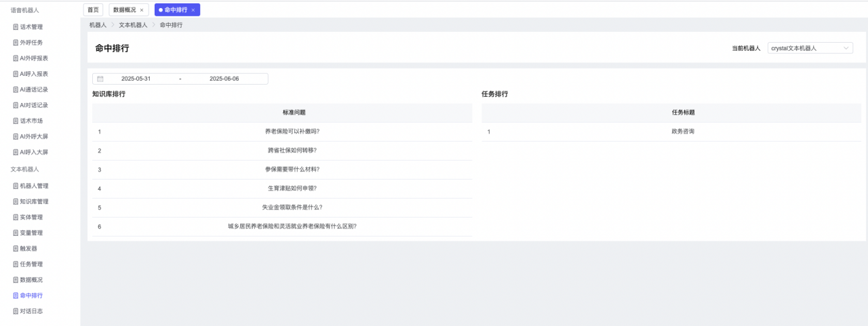This screenshot has width=868, height=326.
Task: Open the 当前机器人 dropdown selector
Action: click(810, 49)
